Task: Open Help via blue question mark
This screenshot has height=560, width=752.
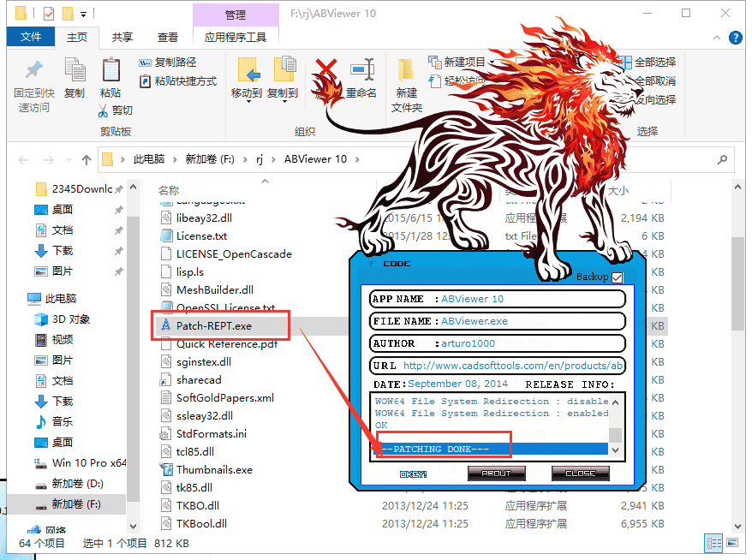Action: [x=735, y=38]
